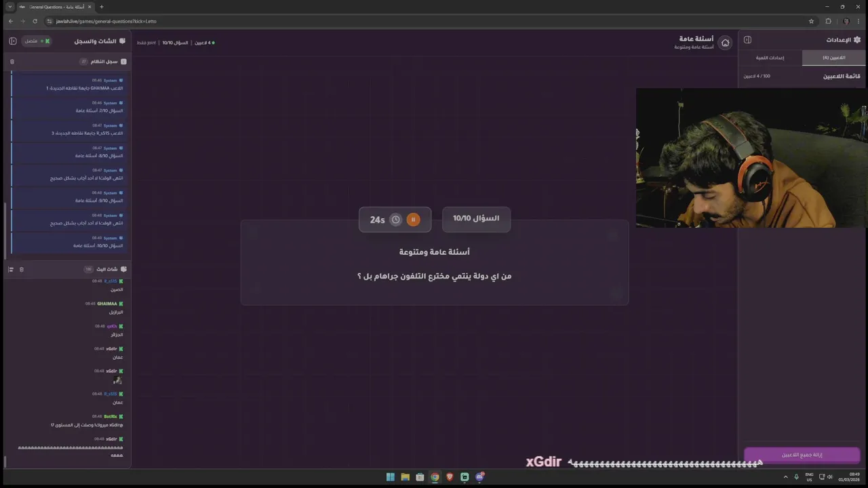This screenshot has height=488, width=868.
Task: Click the system log header icon
Action: [123, 62]
